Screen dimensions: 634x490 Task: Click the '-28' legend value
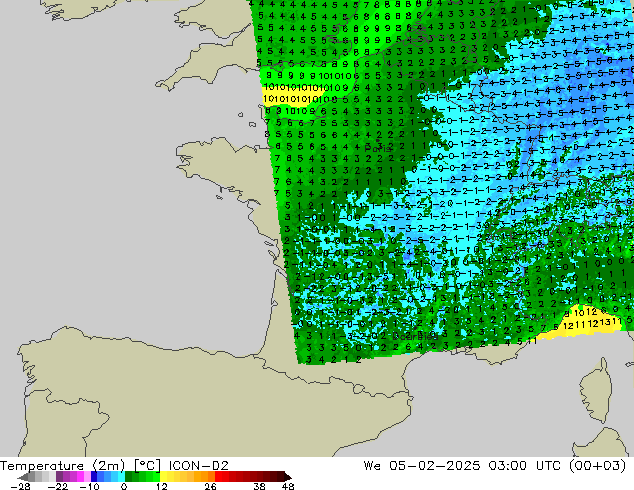point(19,486)
